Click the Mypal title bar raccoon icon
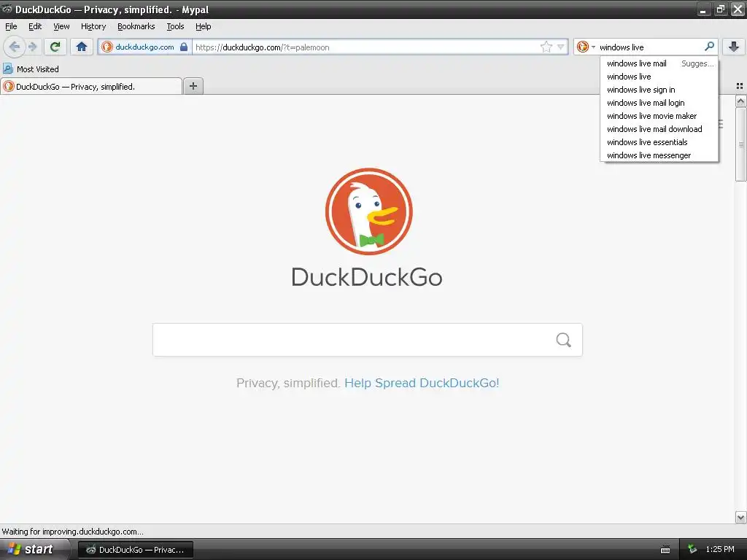Viewport: 747px width, 560px height. 7,9
